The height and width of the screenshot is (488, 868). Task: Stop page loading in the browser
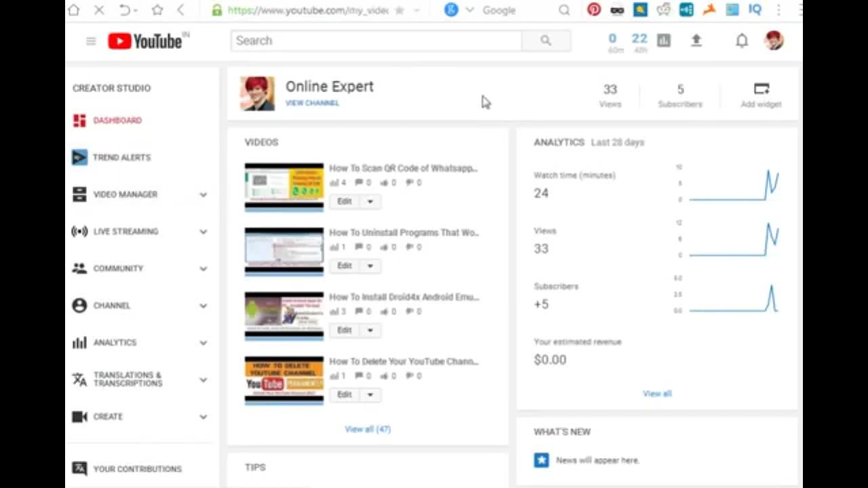click(99, 10)
